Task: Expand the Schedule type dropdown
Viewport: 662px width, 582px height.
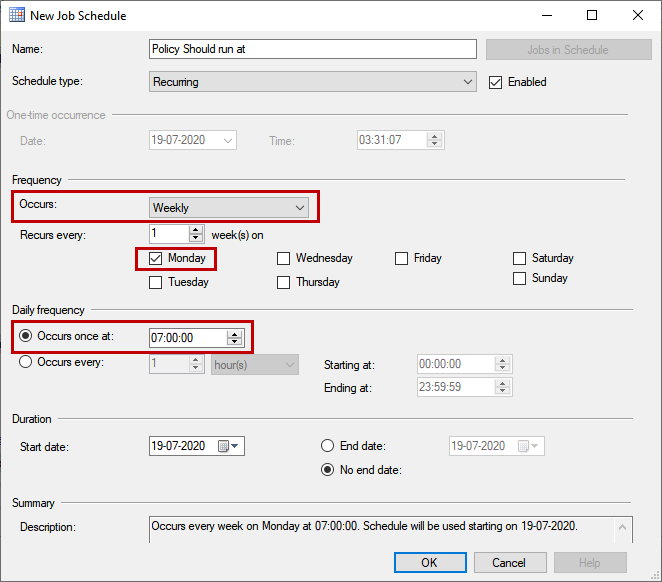Action: tap(469, 82)
